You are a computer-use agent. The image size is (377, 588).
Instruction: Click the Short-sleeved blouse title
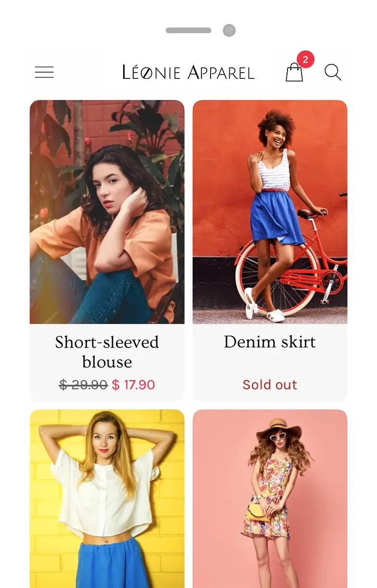tap(107, 351)
